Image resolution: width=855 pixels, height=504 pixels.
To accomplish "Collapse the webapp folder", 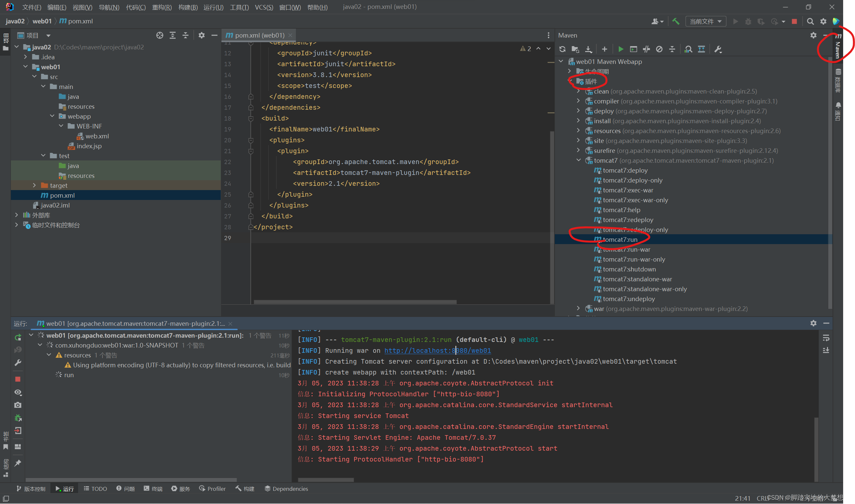I will point(52,116).
